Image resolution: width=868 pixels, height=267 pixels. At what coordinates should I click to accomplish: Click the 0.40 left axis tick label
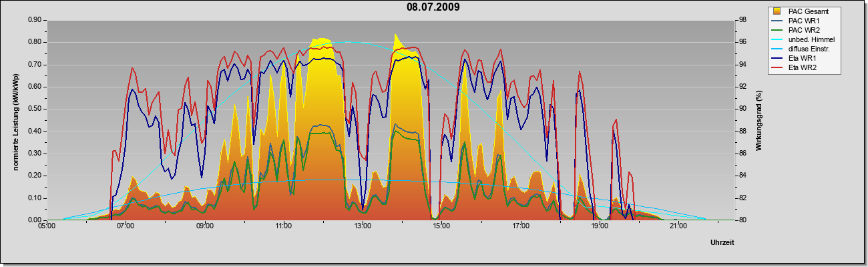coord(35,131)
